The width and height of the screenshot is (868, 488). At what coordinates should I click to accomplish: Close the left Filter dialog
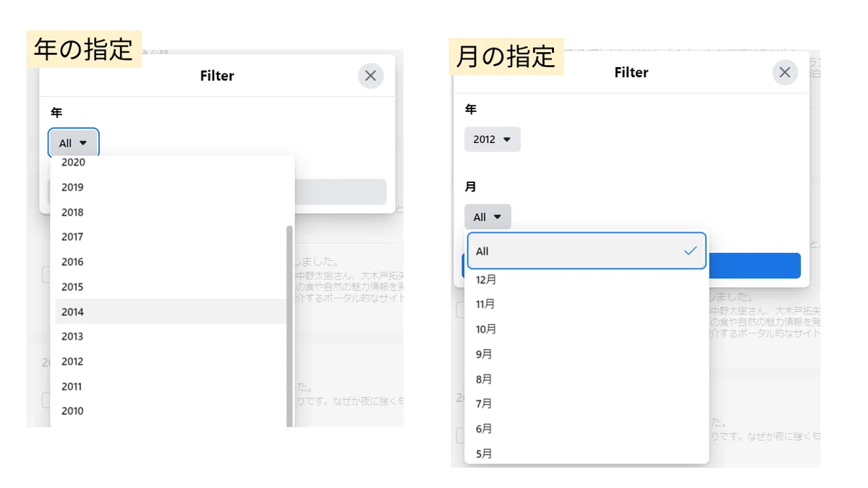(370, 75)
